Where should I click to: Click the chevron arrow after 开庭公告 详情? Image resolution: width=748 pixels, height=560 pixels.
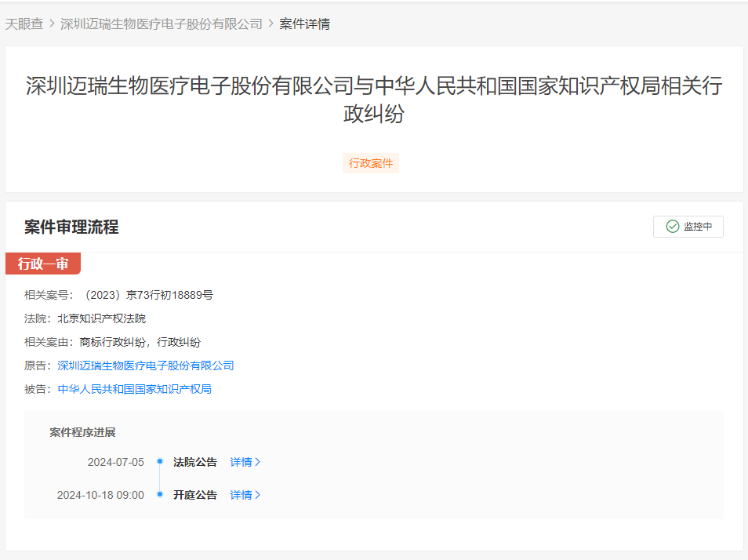259,495
